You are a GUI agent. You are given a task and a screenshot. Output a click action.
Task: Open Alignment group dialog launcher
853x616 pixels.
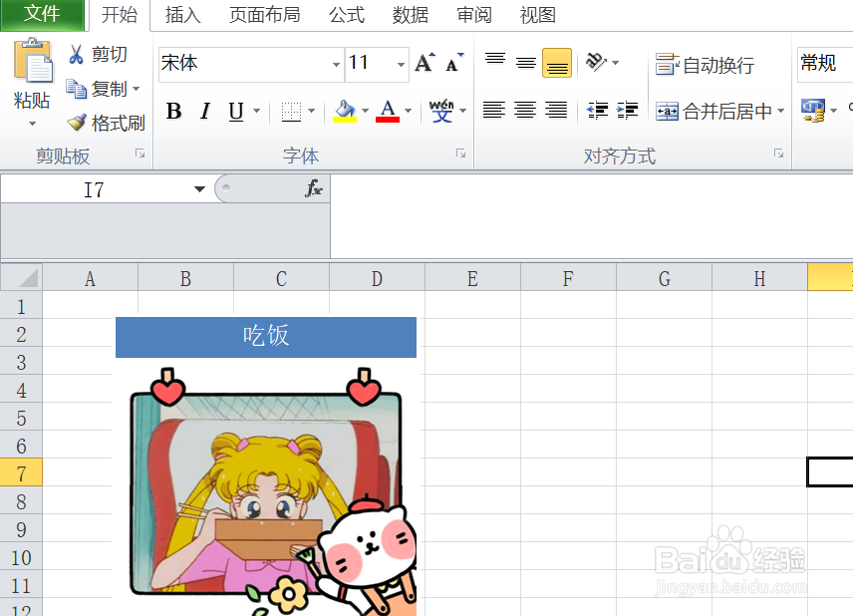click(778, 154)
